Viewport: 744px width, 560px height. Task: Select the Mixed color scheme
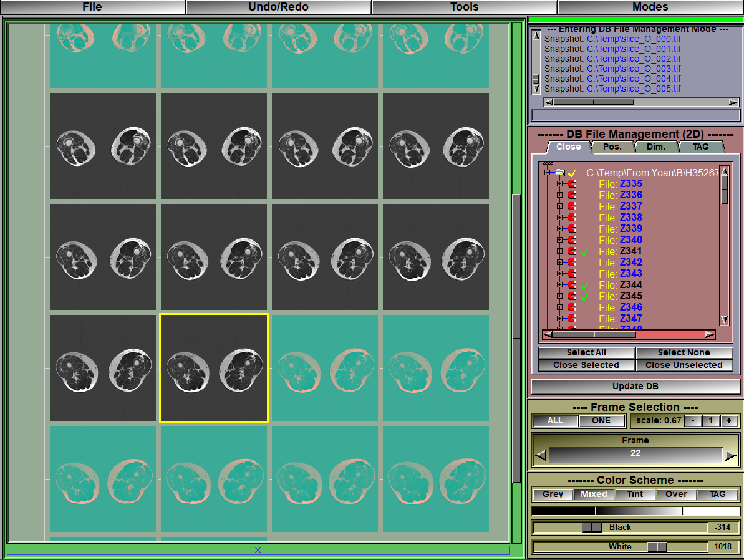[x=594, y=494]
